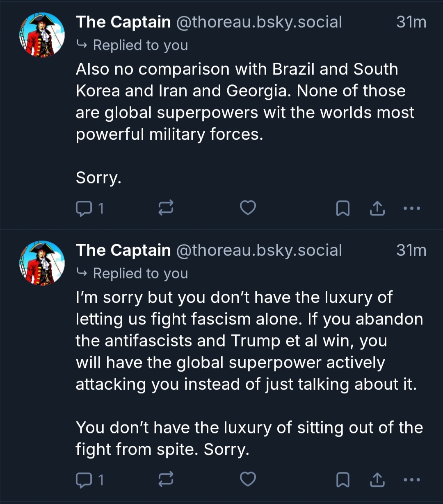Open more options on the fascism post

(x=412, y=479)
